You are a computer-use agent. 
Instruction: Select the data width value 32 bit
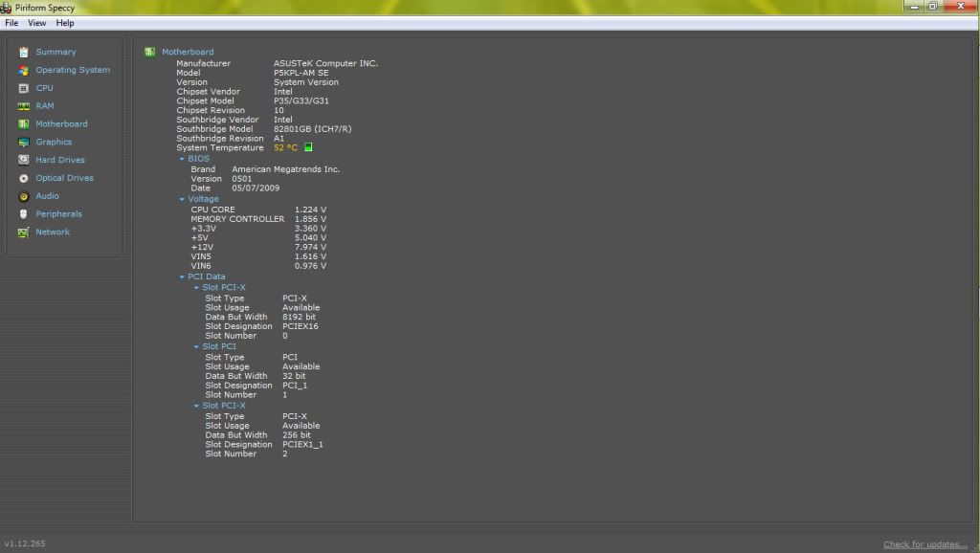(294, 376)
